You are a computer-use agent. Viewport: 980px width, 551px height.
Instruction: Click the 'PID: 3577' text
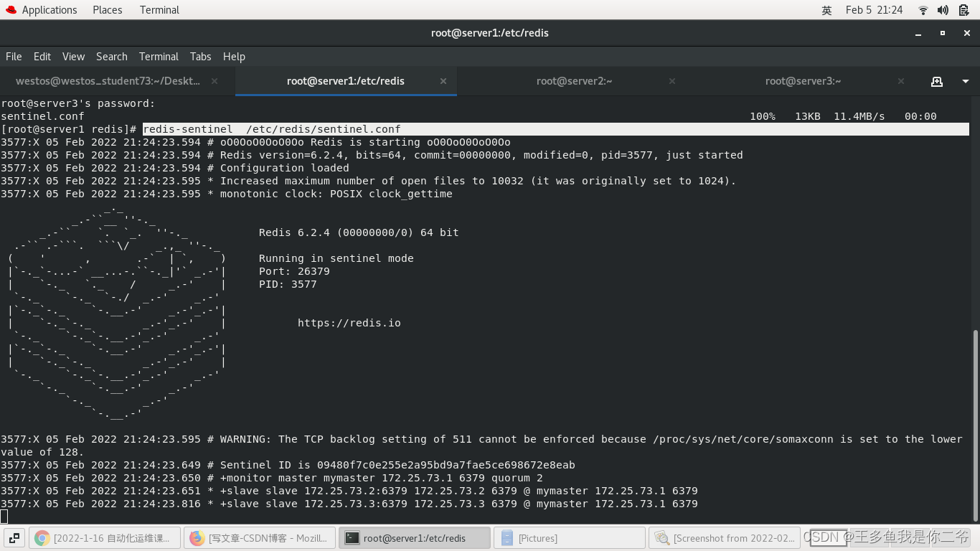(288, 284)
